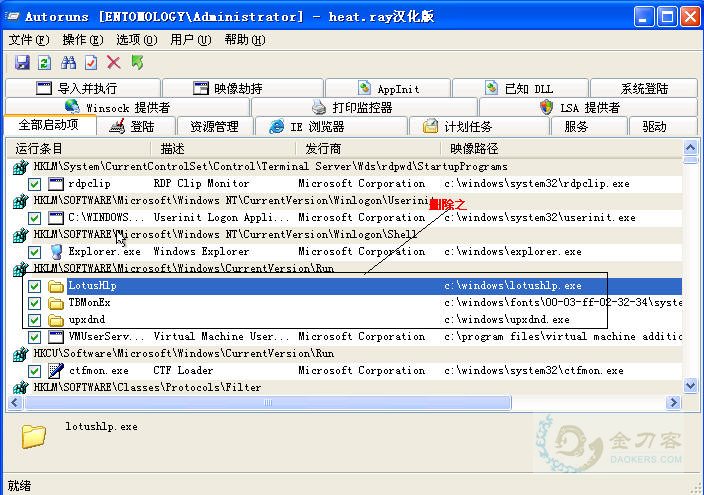Uncheck the Userinit Logon Application checkbox
Screen dimensions: 704x495
(34, 218)
